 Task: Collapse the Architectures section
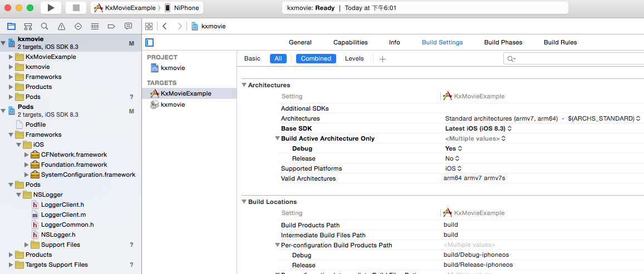[244, 85]
